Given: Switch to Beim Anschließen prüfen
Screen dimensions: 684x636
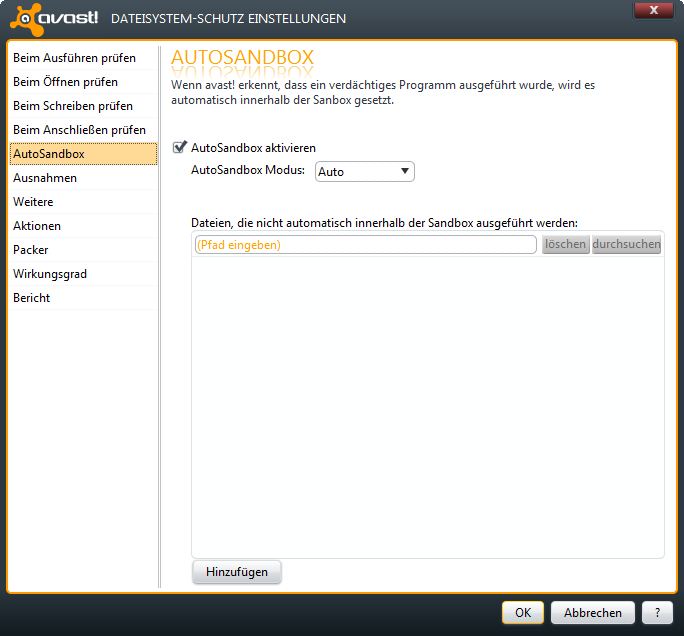Looking at the screenshot, I should pyautogui.click(x=82, y=130).
